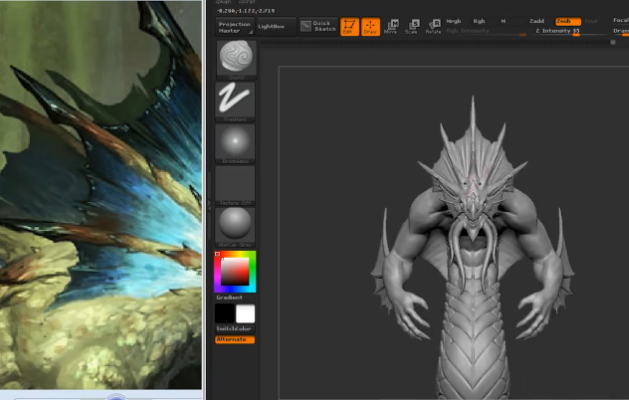Select the white main color swatch
Viewport: 629px width, 400px height.
click(246, 313)
